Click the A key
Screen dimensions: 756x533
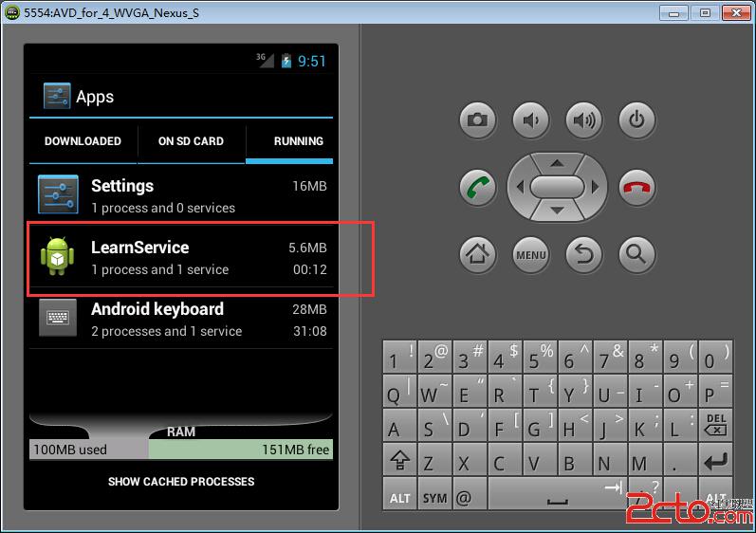tap(399, 425)
